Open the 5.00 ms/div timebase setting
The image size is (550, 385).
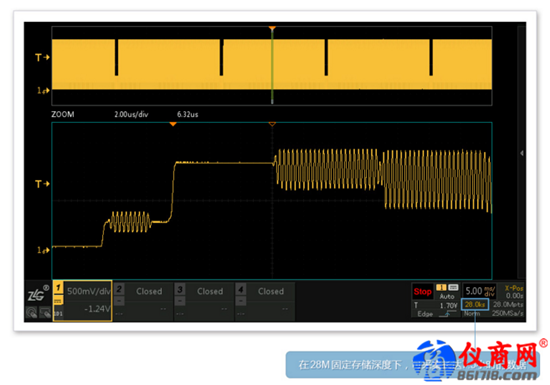479,291
